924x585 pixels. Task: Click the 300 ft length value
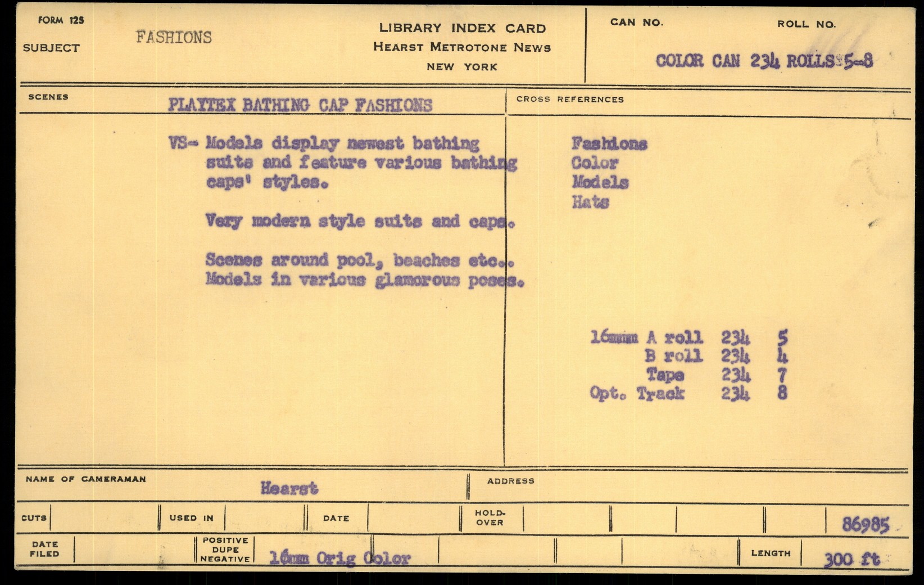pyautogui.click(x=851, y=559)
